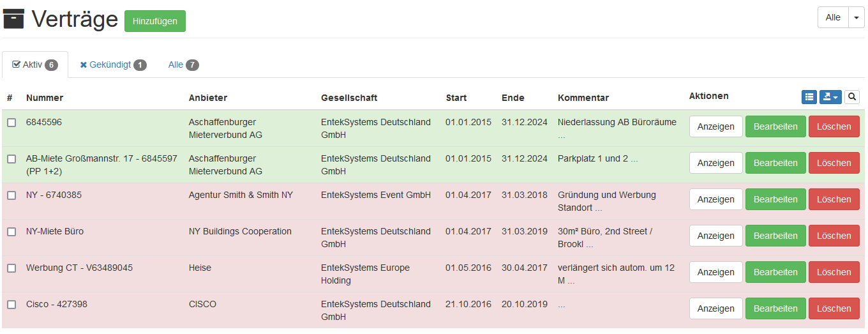Tick the checkbox for NY-Miete Büro

(x=11, y=232)
